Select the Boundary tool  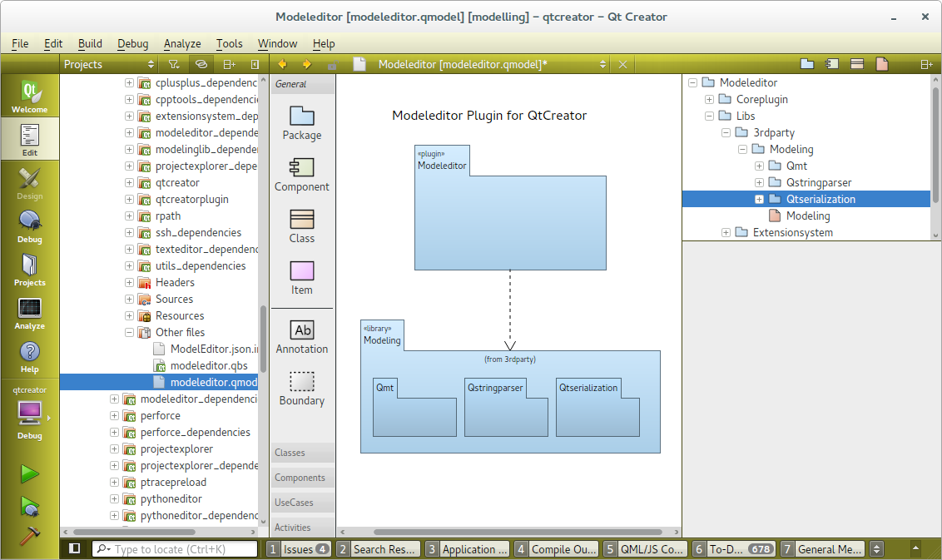tap(301, 389)
